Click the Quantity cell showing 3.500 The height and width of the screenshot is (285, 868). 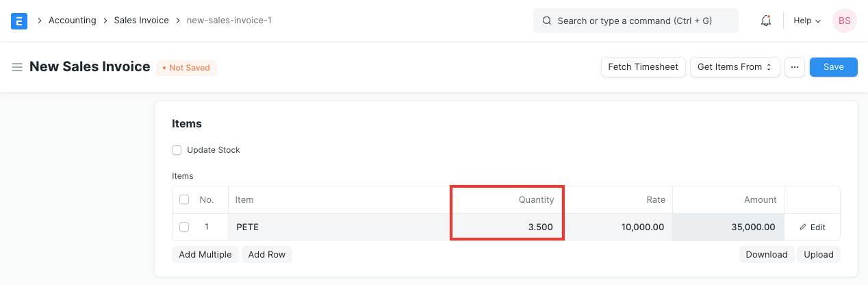click(507, 227)
